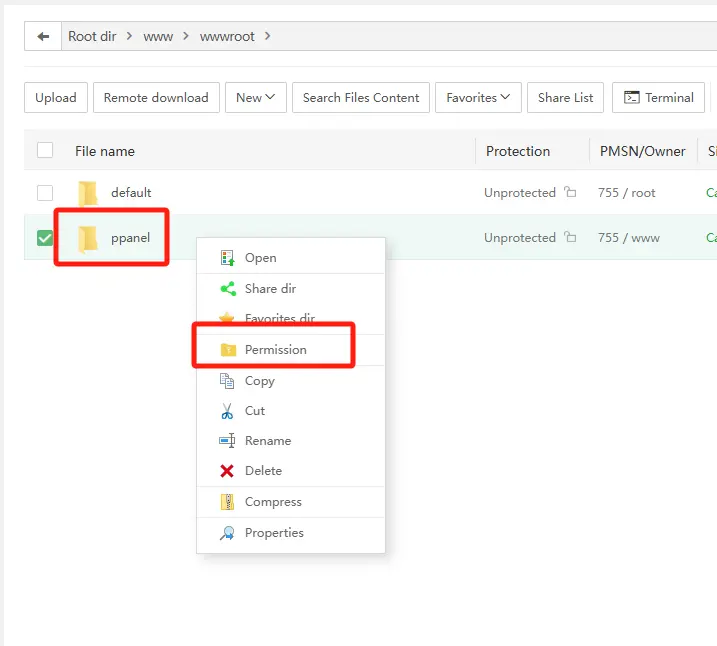The image size is (717, 646).
Task: Uncheck the ppanel folder checkbox
Action: [45, 238]
